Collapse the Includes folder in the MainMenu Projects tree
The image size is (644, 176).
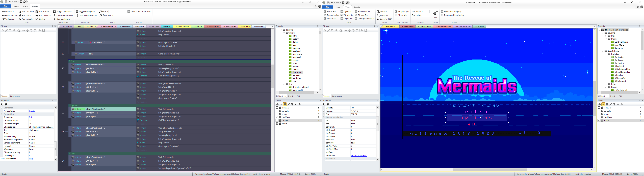click(x=606, y=54)
